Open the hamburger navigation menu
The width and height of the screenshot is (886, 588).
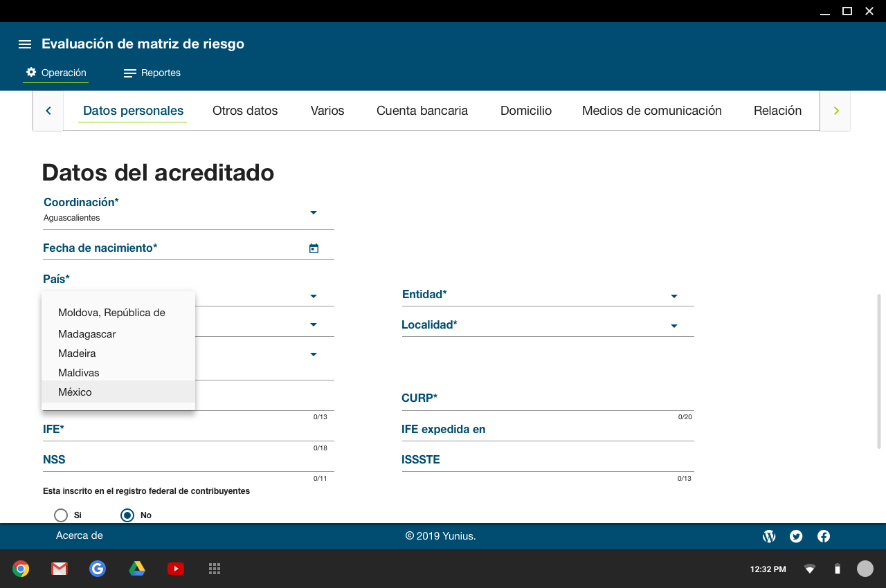[25, 44]
